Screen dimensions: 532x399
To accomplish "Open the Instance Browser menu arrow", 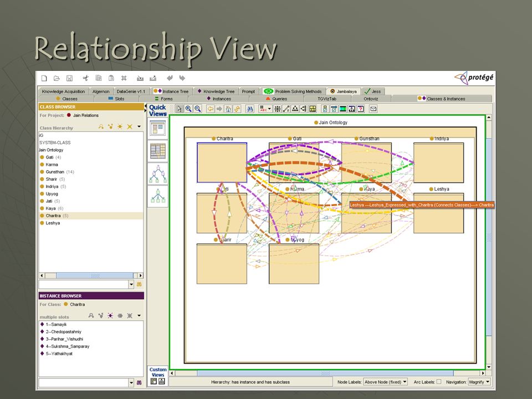I will 139,315.
